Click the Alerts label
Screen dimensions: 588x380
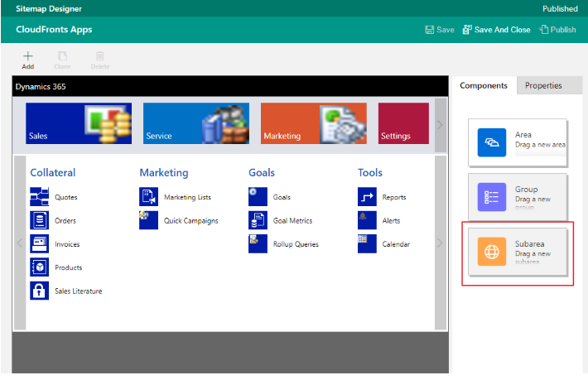[391, 221]
